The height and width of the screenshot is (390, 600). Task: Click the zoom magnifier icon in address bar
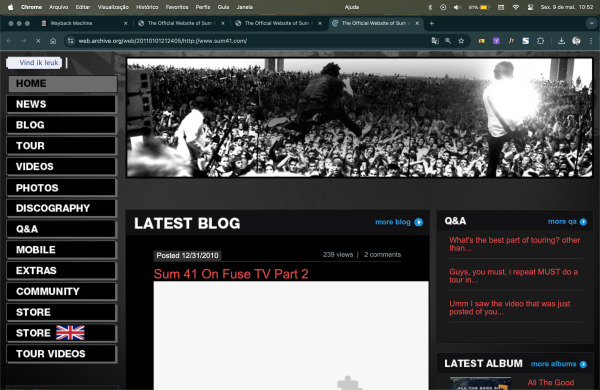(448, 41)
